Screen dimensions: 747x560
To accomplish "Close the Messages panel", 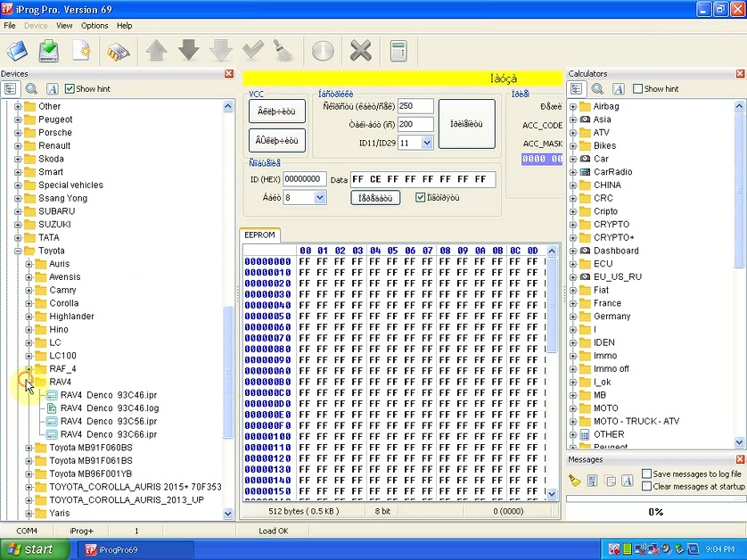I will (x=741, y=459).
